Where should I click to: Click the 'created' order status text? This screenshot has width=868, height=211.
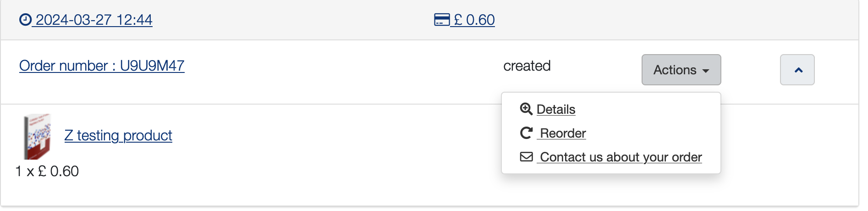pyautogui.click(x=527, y=66)
